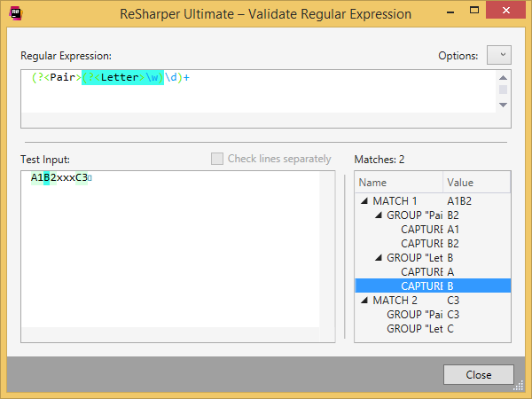This screenshot has height=399, width=532.
Task: Click the Name column header
Action: click(399, 182)
